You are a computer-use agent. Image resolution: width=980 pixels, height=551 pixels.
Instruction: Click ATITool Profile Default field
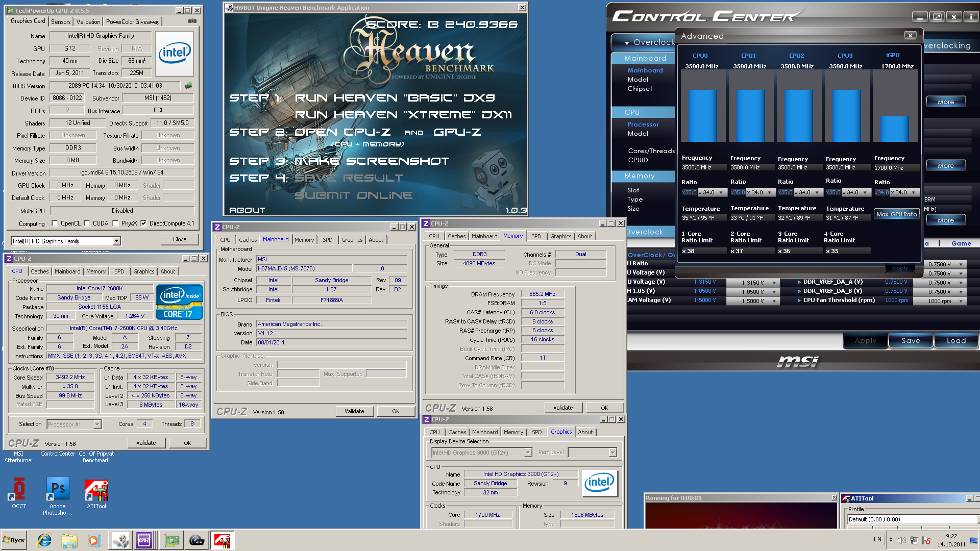912,519
